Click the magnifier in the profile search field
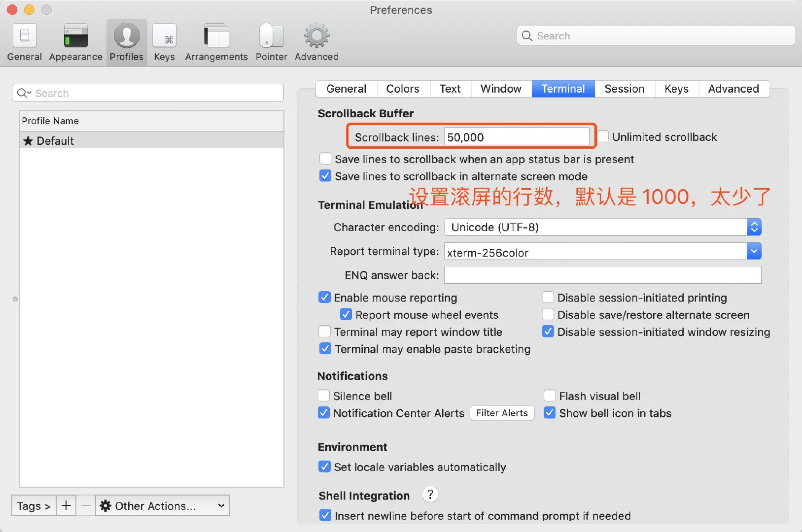This screenshot has height=532, width=802. click(23, 93)
